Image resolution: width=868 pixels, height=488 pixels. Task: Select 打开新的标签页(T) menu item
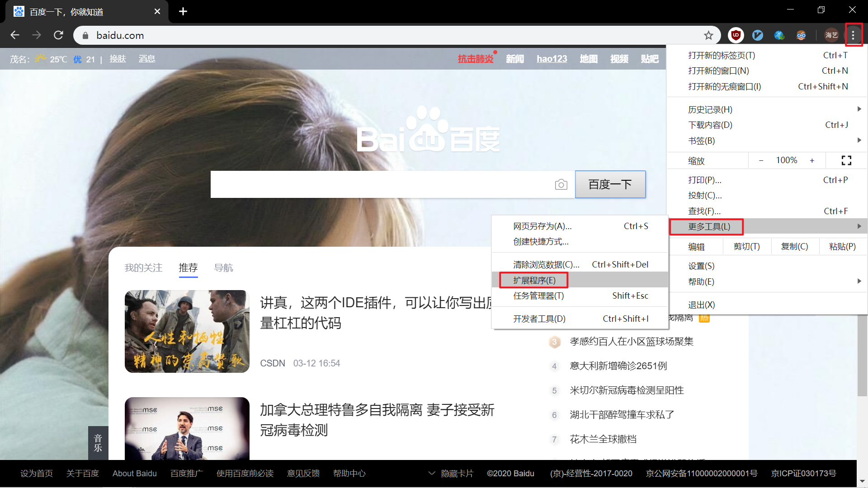click(x=768, y=55)
